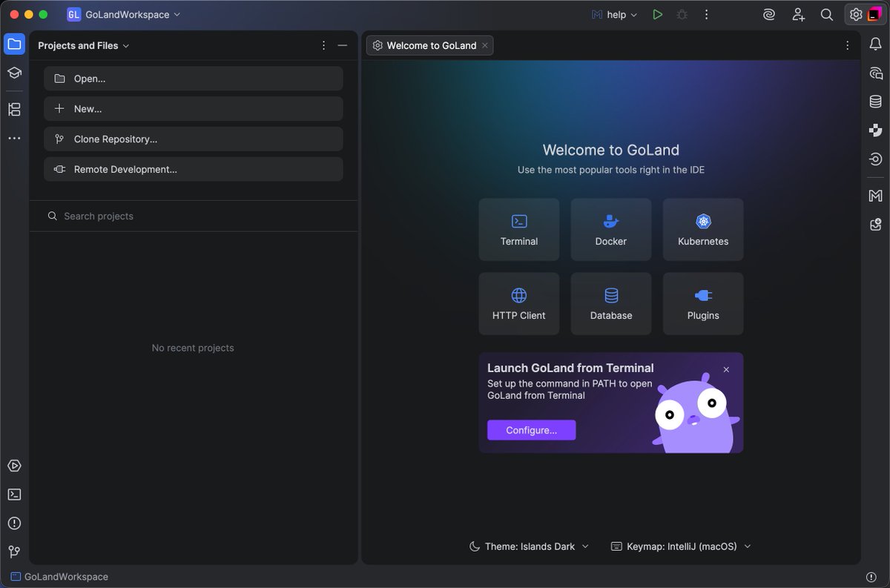Click the Search projects input field
This screenshot has width=890, height=588.
pos(193,216)
